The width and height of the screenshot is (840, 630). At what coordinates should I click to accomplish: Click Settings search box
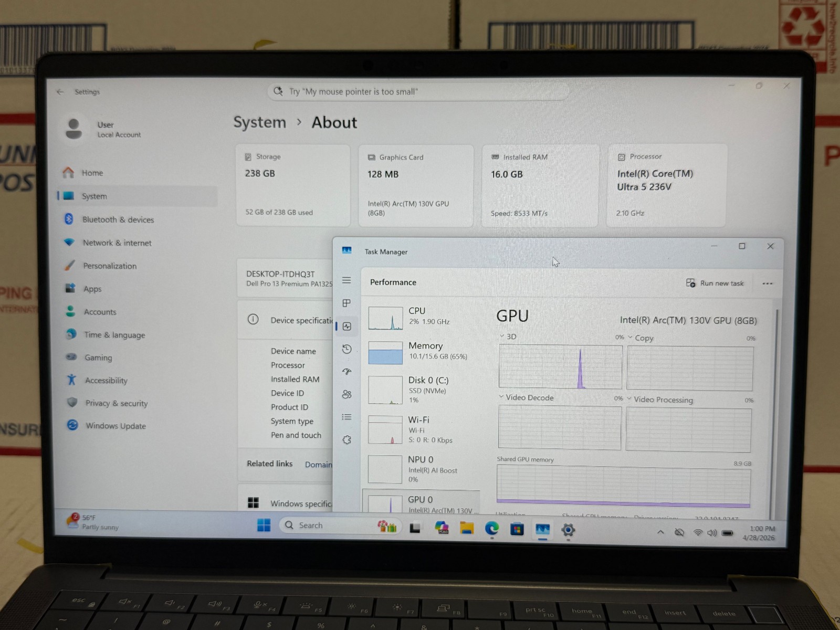[x=418, y=92]
